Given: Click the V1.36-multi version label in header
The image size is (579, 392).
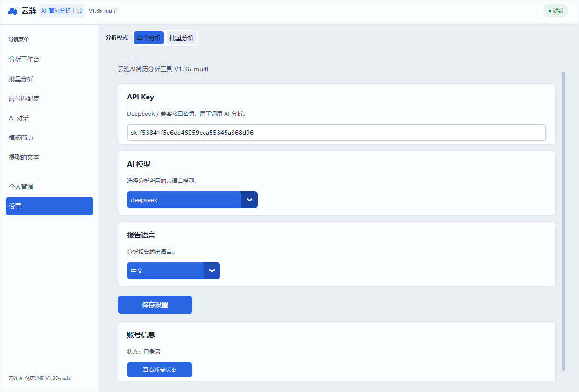Looking at the screenshot, I should tap(103, 11).
